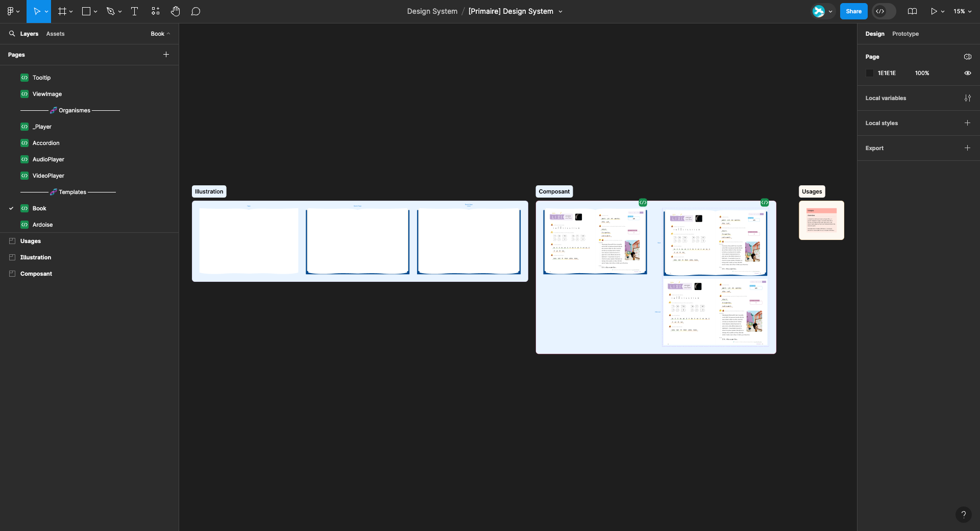
Task: Toggle page background visibility eye
Action: coord(967,73)
